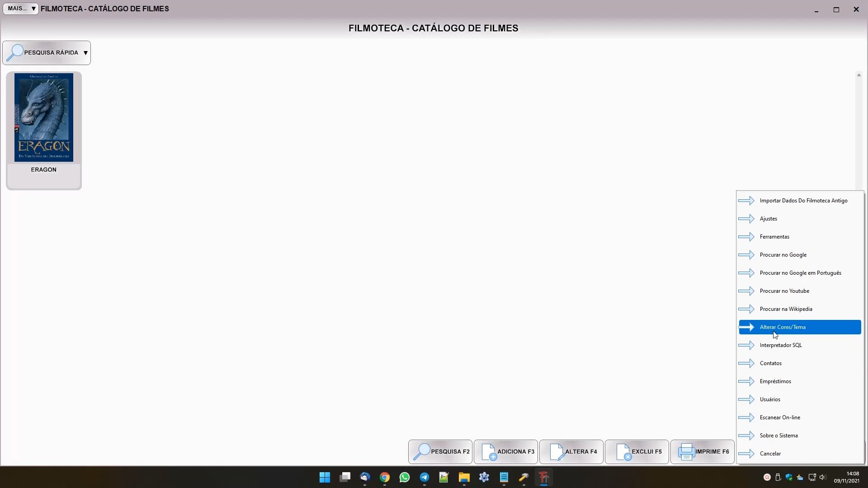Open Sobre o Sistema entry
Viewport: 868px width, 488px height.
tap(778, 436)
